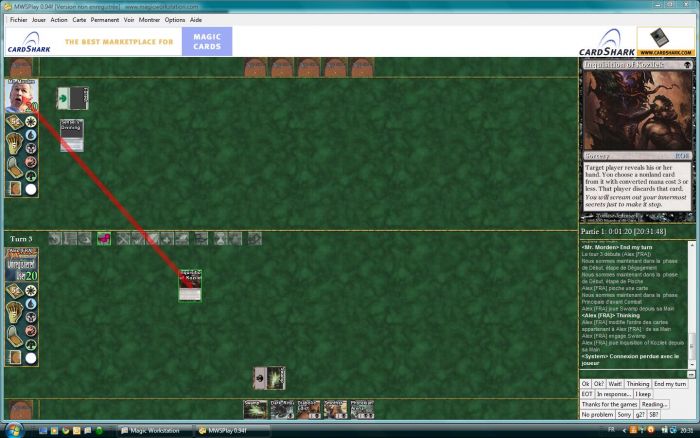Select your tapped Swamp on the battlefield
The height and width of the screenshot is (438, 700).
[269, 378]
